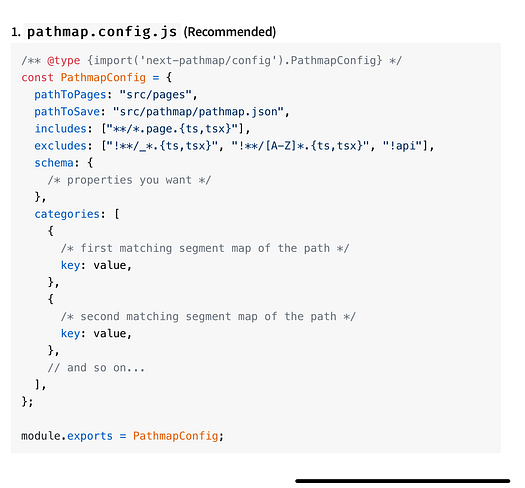Click the '// and so on...' comment
The height and width of the screenshot is (488, 525).
(x=96, y=368)
